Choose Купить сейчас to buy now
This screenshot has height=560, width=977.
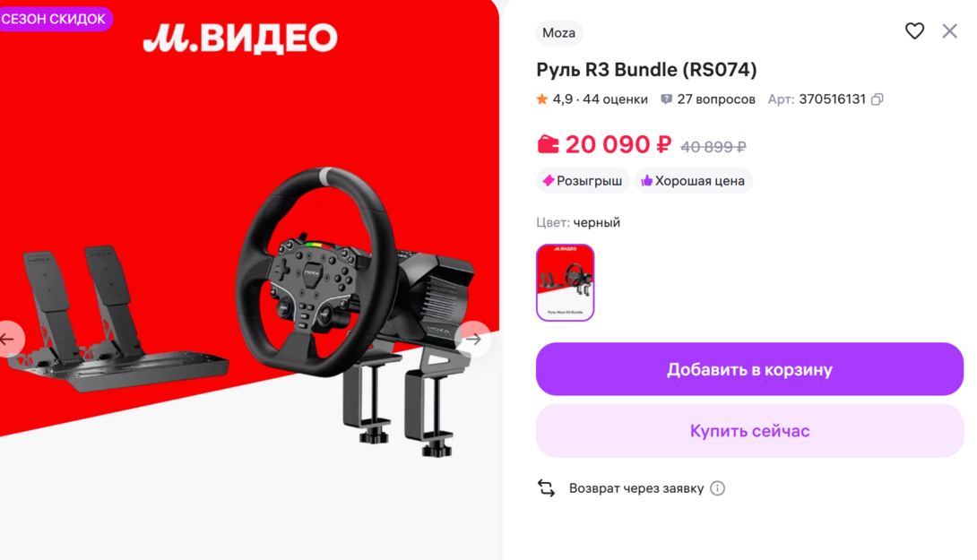(749, 431)
